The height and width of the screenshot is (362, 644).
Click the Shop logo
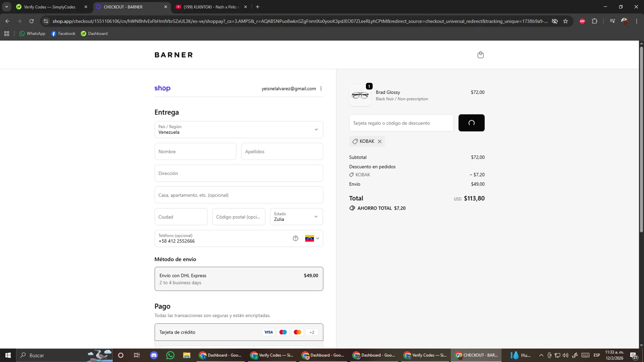pyautogui.click(x=162, y=88)
